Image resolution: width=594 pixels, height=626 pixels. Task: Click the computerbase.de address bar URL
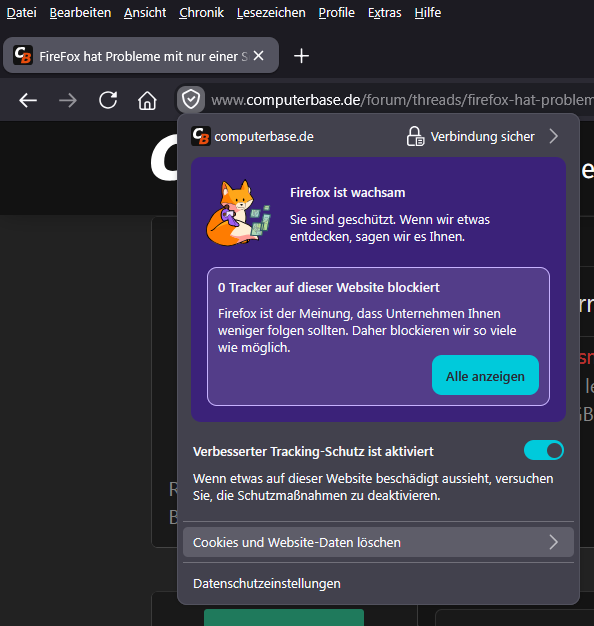coord(401,100)
